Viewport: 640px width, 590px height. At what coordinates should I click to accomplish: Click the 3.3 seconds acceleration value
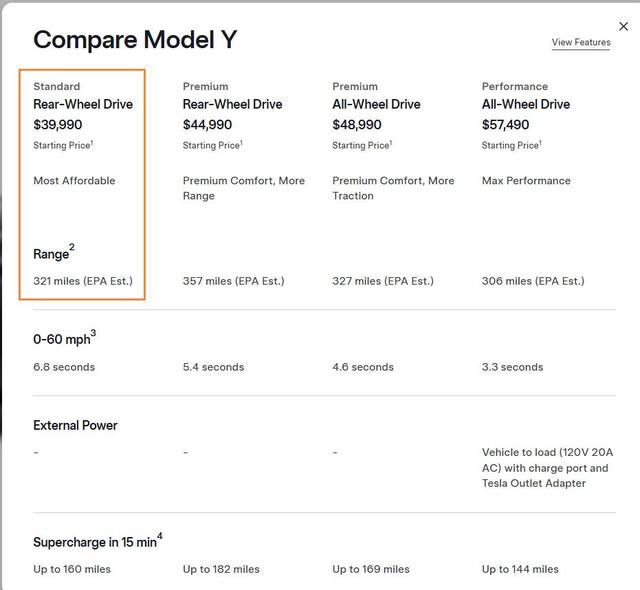coord(512,367)
